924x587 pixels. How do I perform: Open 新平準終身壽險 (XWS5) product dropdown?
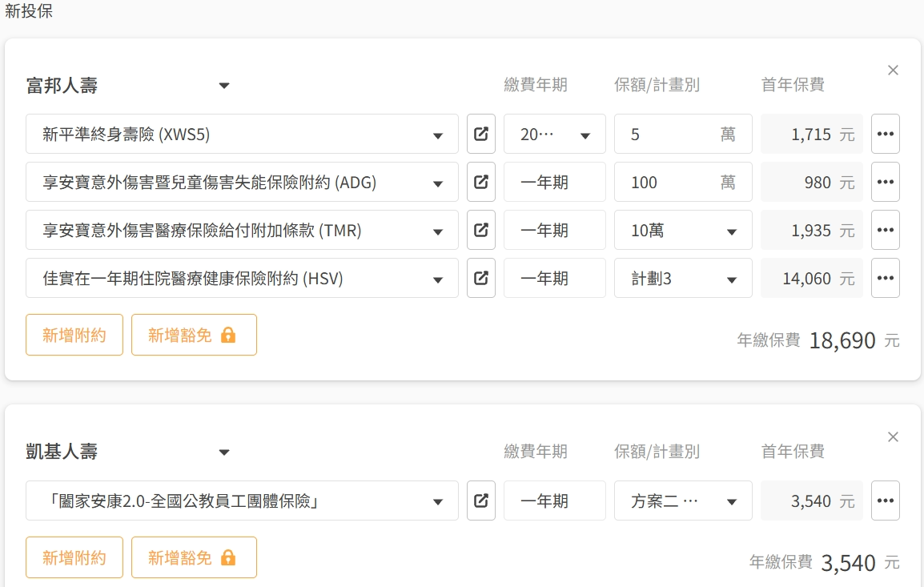pos(242,134)
